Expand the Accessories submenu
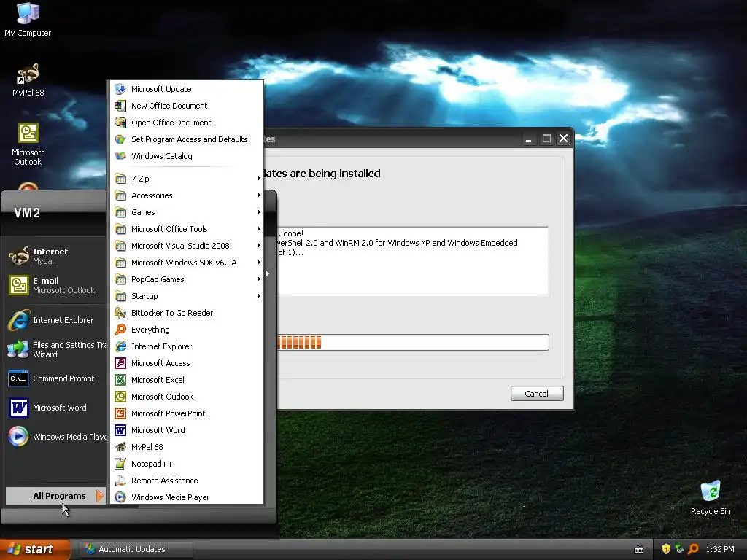The width and height of the screenshot is (747, 560). click(x=186, y=195)
